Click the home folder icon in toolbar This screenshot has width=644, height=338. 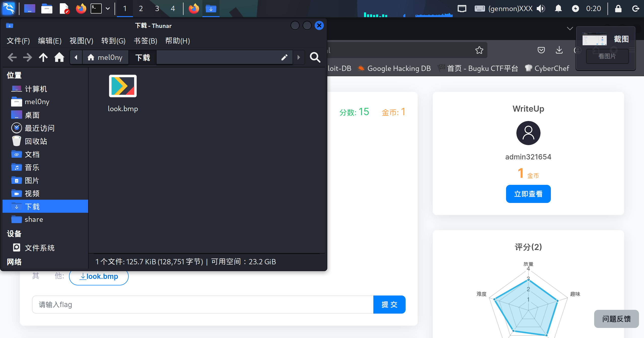click(59, 58)
